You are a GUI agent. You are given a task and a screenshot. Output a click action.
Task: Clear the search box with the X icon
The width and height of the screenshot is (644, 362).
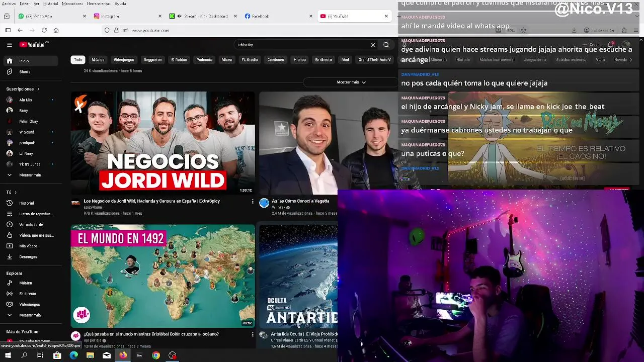click(373, 45)
